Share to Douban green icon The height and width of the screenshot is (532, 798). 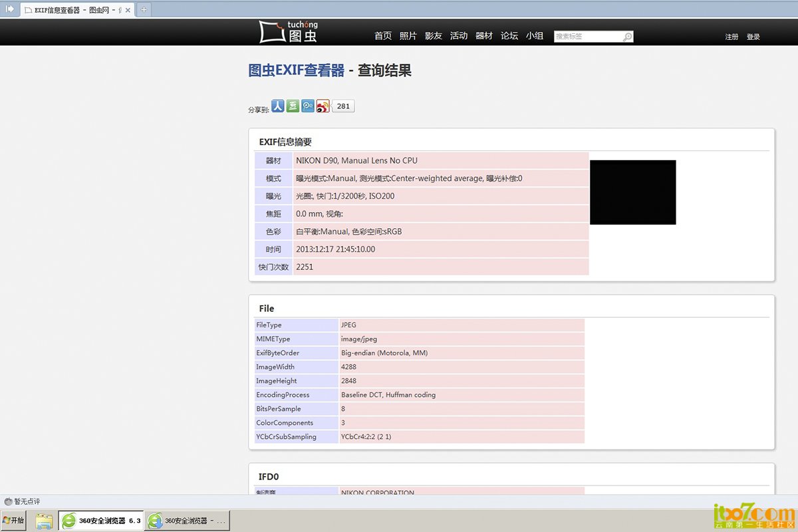coord(293,106)
